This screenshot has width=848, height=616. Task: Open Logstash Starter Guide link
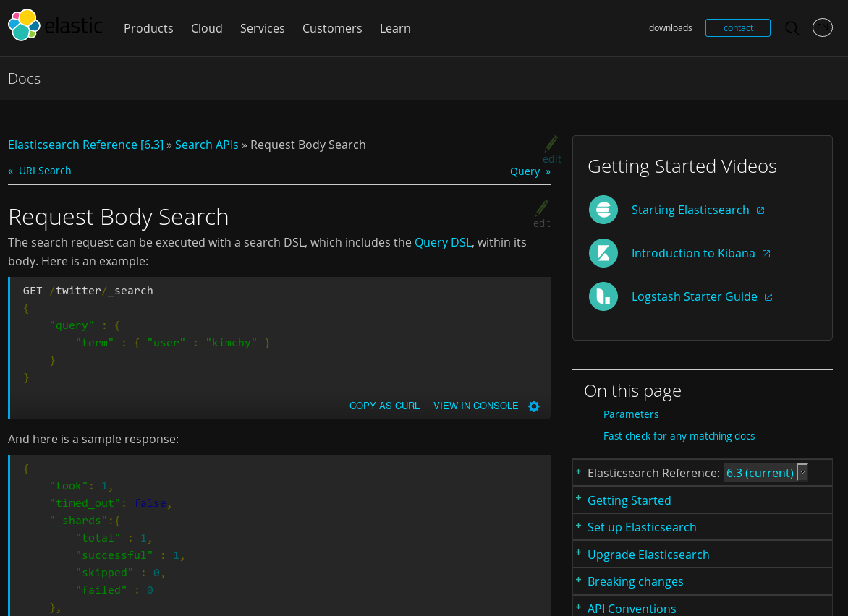coord(695,296)
